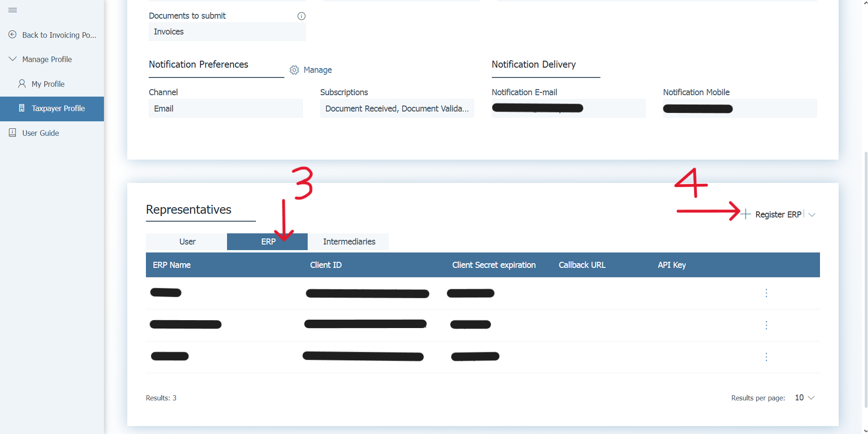Image resolution: width=868 pixels, height=434 pixels.
Task: Open actions menu for first ERP row
Action: click(766, 293)
